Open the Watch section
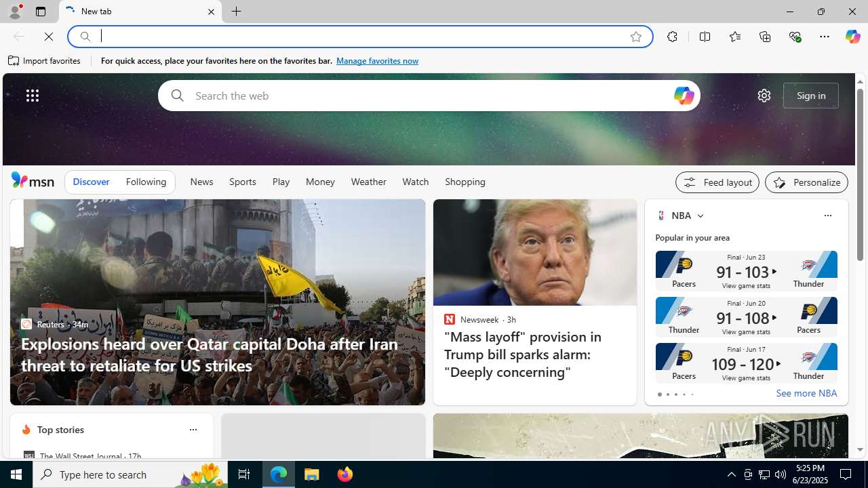 click(x=415, y=182)
